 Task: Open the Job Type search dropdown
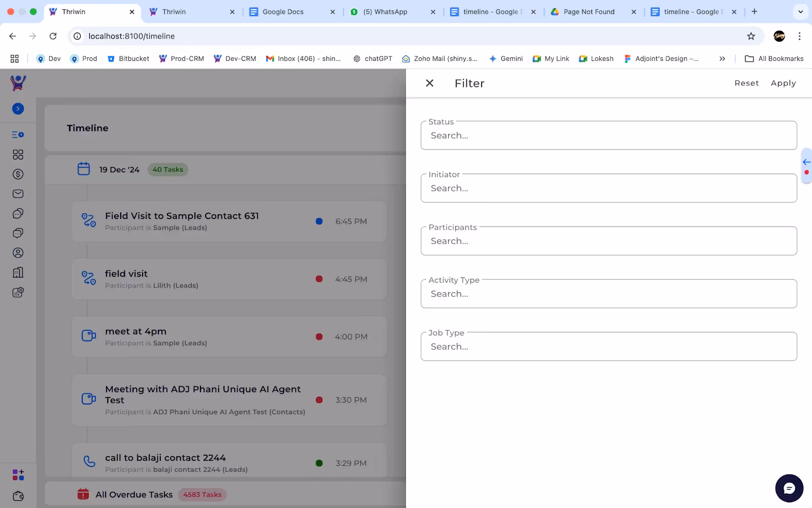[x=608, y=346]
